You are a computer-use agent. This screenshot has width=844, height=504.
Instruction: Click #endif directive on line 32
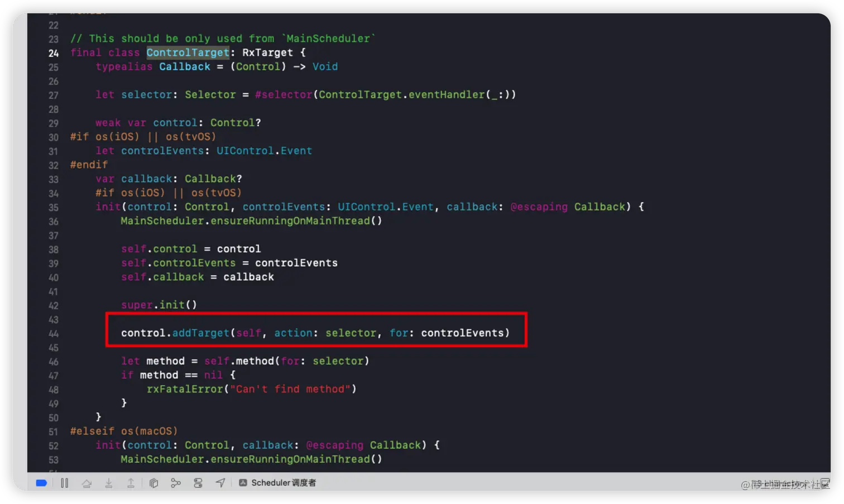click(x=89, y=165)
